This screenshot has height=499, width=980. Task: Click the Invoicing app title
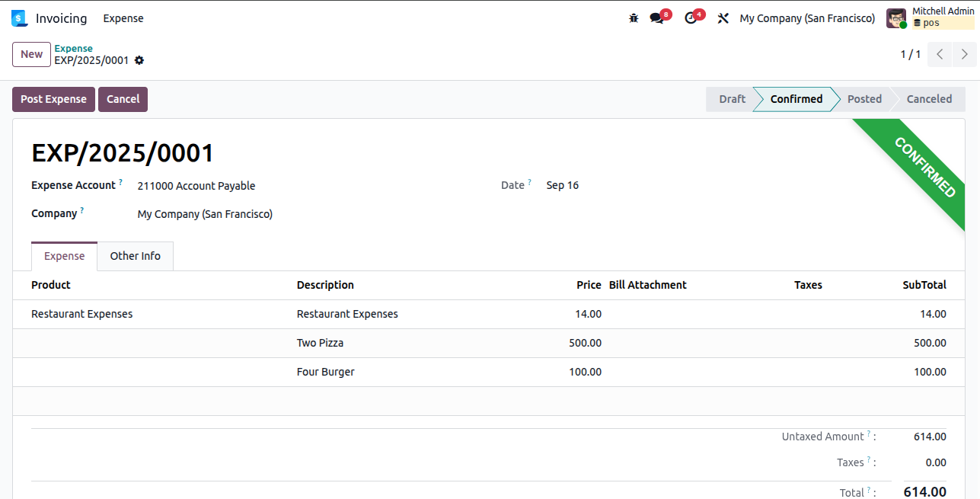coord(61,18)
